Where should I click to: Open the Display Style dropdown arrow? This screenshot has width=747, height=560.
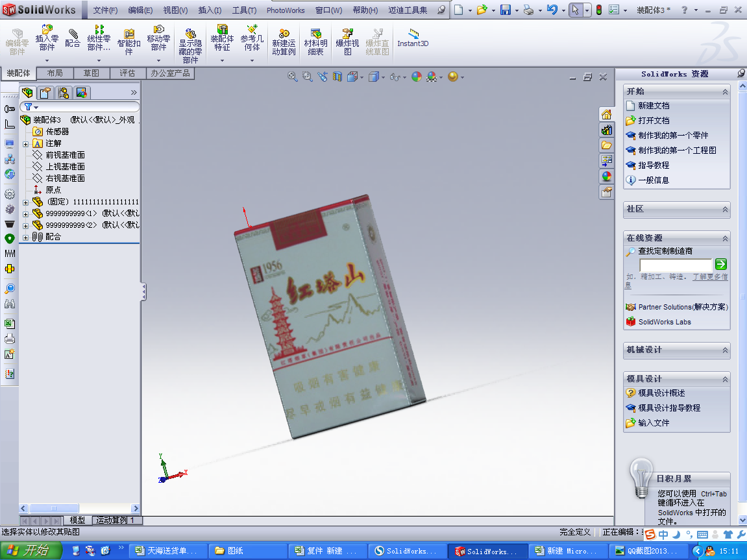[x=383, y=77]
